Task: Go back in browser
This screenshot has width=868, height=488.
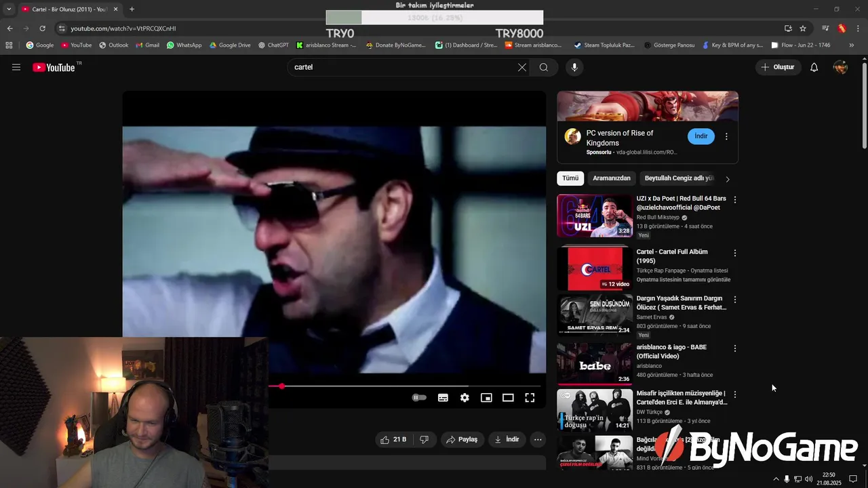Action: 9,28
